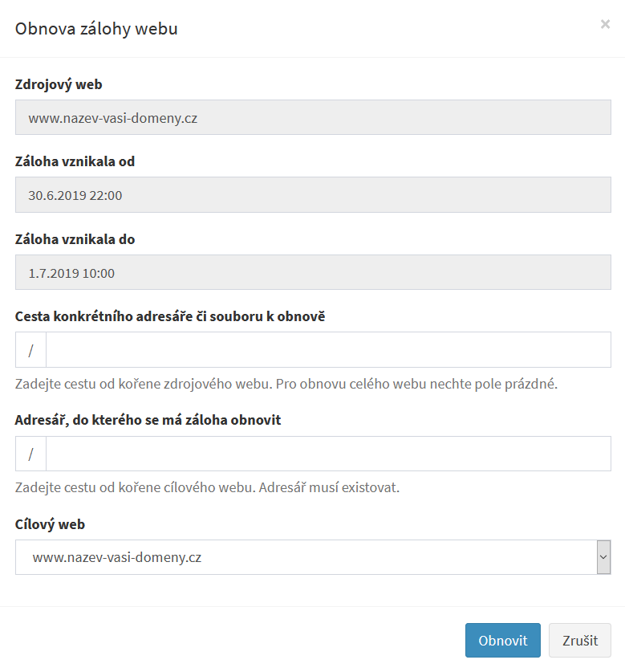This screenshot has width=625, height=672.
Task: Click the 'Cesta konkrétního adresáře' label
Action: pyautogui.click(x=170, y=316)
